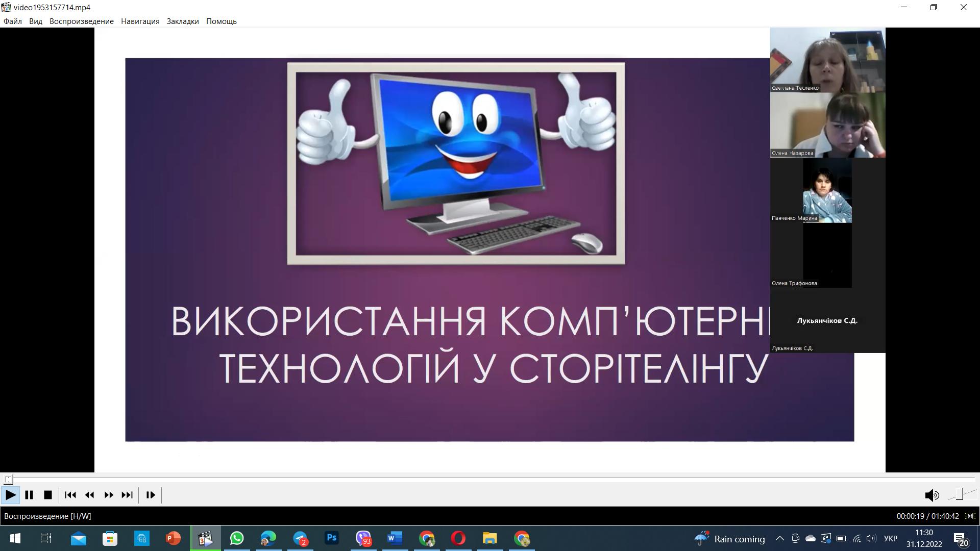
Task: Switch the УКР keyboard language
Action: [890, 539]
